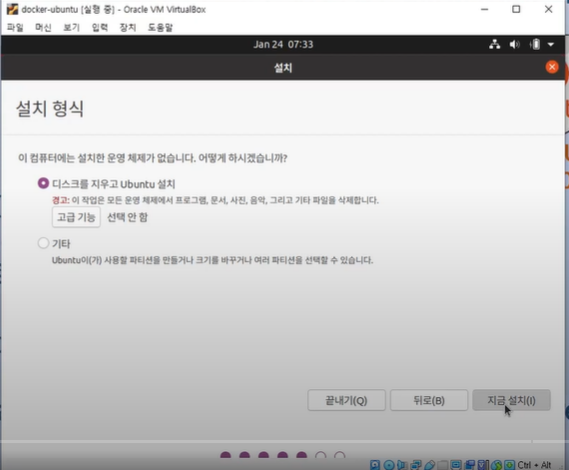
Task: Open the 도움말 menu
Action: pos(160,27)
